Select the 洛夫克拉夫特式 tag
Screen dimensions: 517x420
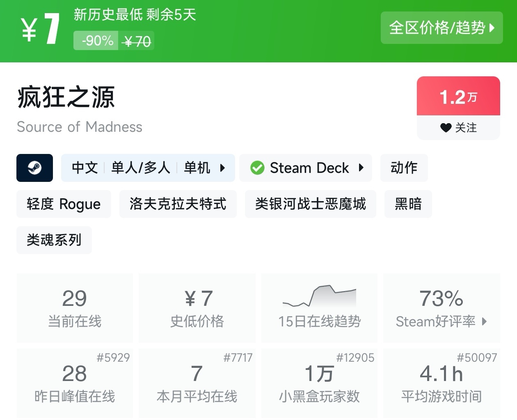tap(178, 204)
